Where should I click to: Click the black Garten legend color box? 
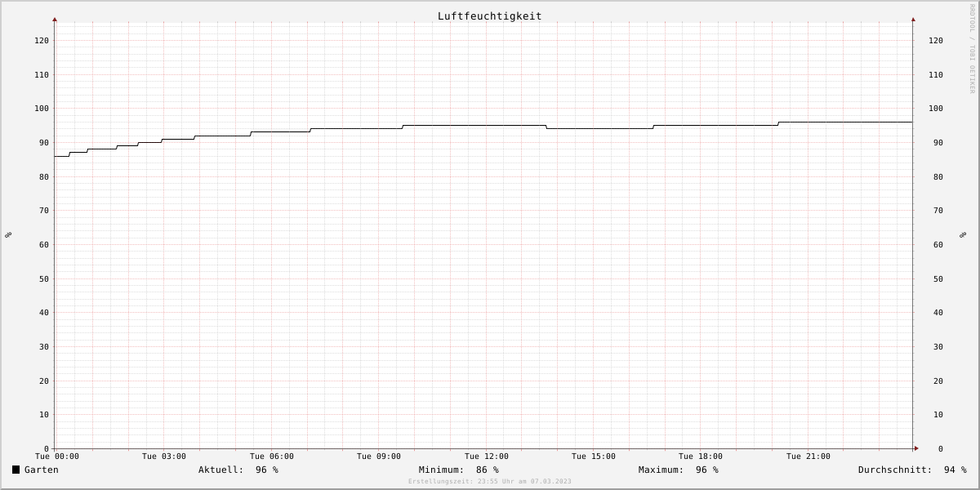[16, 470]
